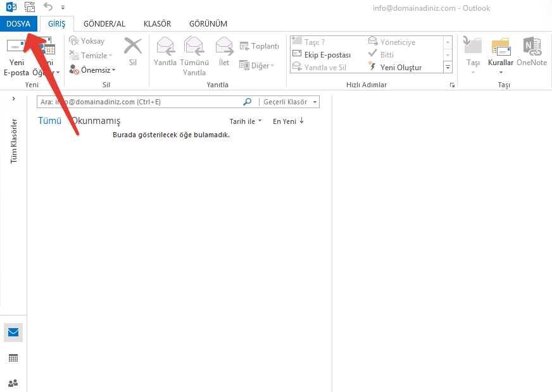
Task: Click the İlet forward icon
Action: pos(224,47)
